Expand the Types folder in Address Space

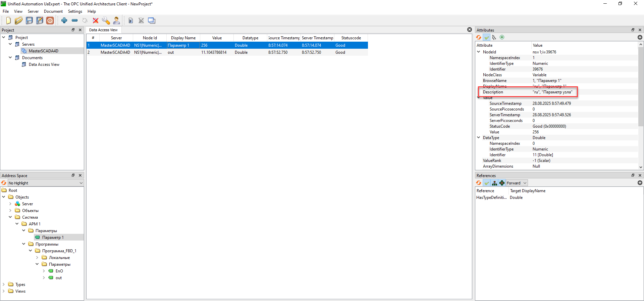pyautogui.click(x=4, y=284)
